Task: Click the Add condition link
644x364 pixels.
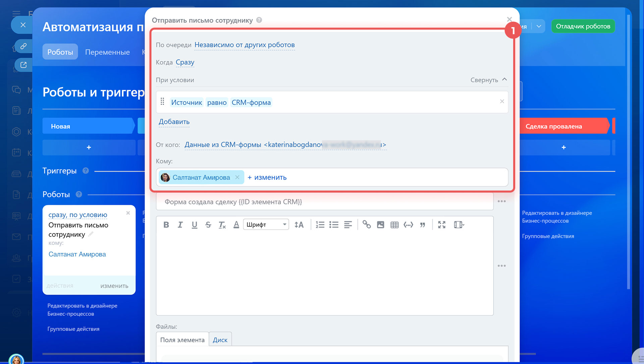Action: [x=174, y=122]
